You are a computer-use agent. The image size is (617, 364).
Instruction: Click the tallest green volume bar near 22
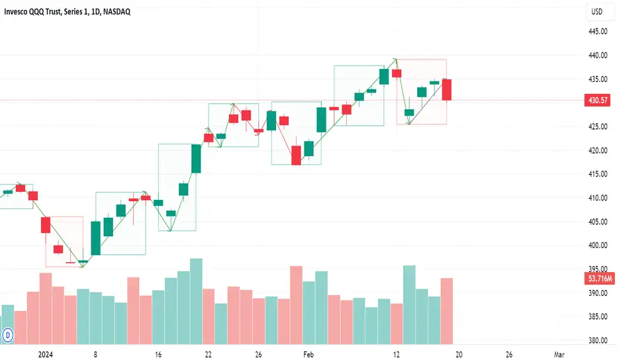[196, 301]
